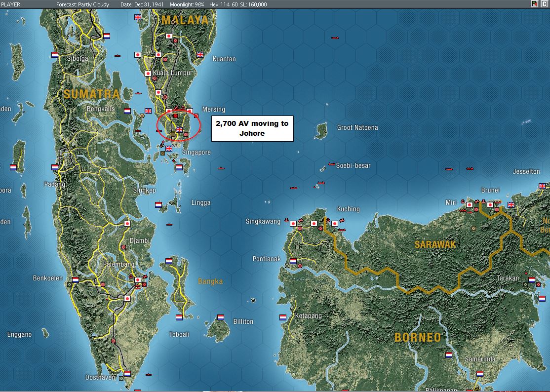Viewport: 550px width, 392px height.
Task: Click the Hex: 114 60 readout
Action: 224,4
